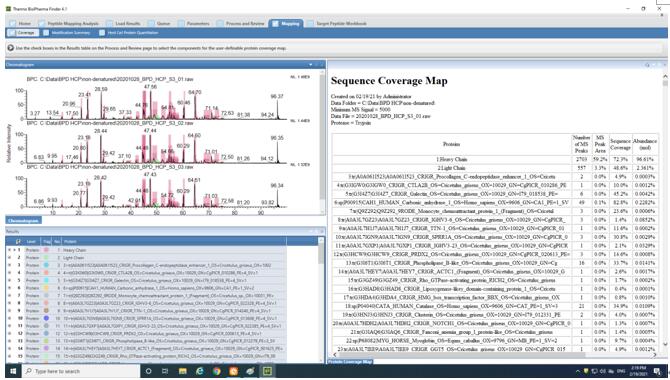Viewport: 670px width, 380px height.
Task: Expand the Heavy Chain row arrow
Action: coord(15,250)
